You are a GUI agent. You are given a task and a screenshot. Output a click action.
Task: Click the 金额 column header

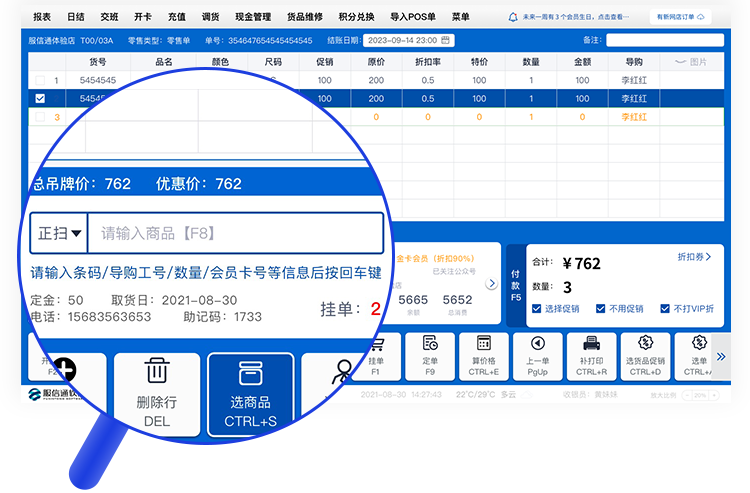click(x=583, y=62)
